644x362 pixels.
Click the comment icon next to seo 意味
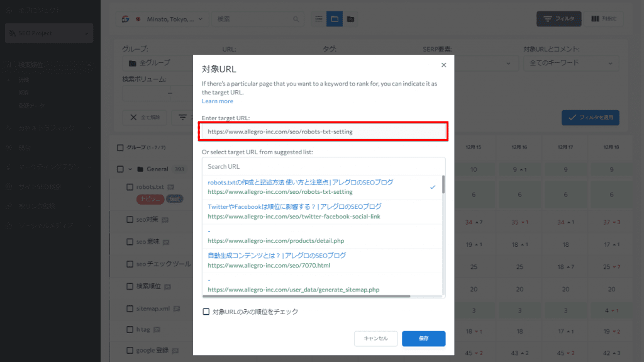[x=166, y=242]
